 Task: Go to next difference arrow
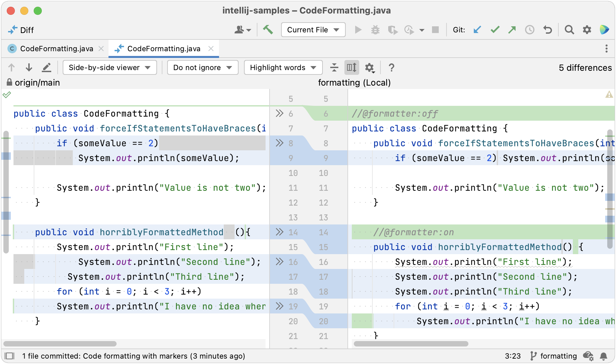pos(29,67)
